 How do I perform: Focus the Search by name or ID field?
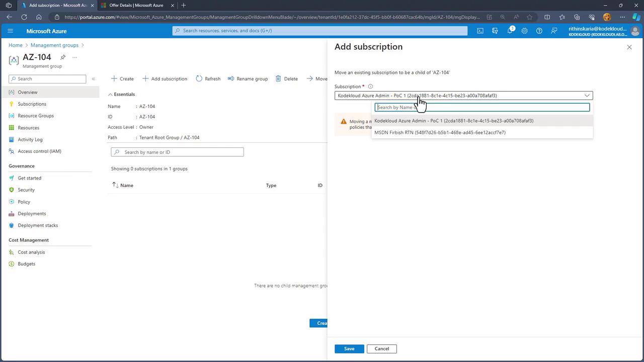click(177, 152)
